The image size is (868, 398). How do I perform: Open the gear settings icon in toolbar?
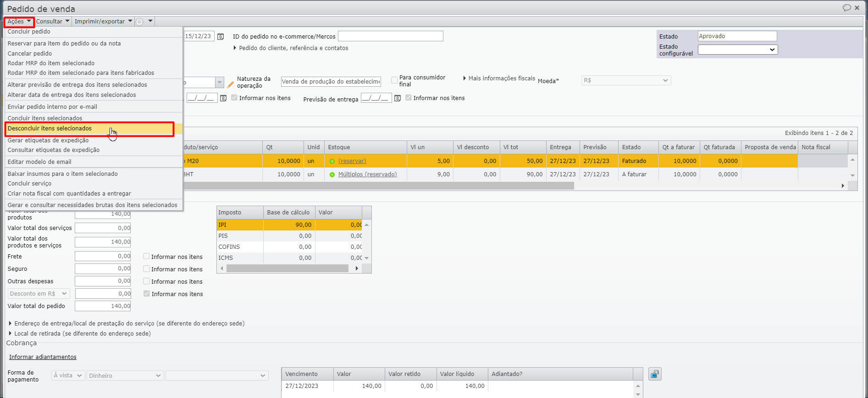[x=140, y=22]
